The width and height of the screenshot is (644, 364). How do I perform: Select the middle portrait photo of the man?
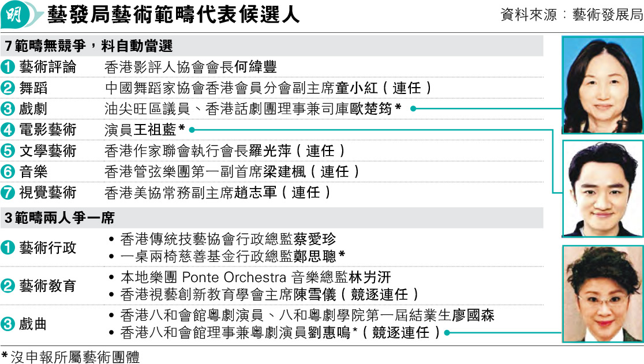602,189
